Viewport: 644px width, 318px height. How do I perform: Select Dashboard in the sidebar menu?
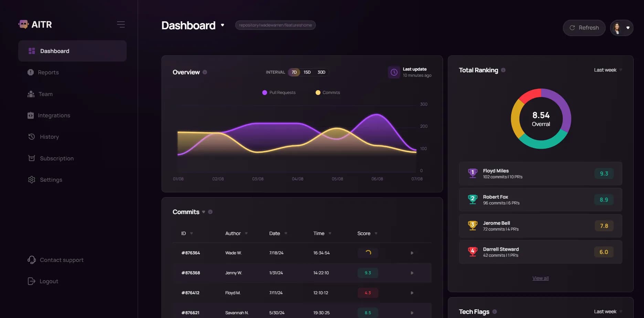tap(54, 51)
